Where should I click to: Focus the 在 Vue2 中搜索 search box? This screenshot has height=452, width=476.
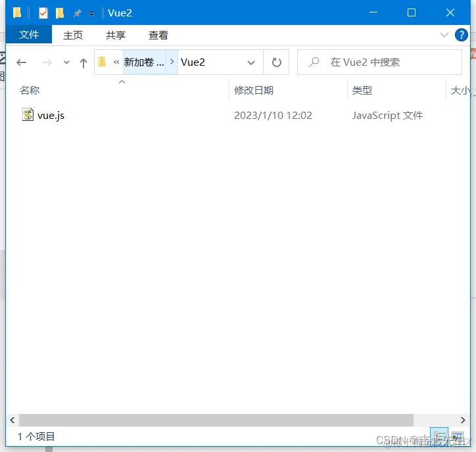click(379, 62)
